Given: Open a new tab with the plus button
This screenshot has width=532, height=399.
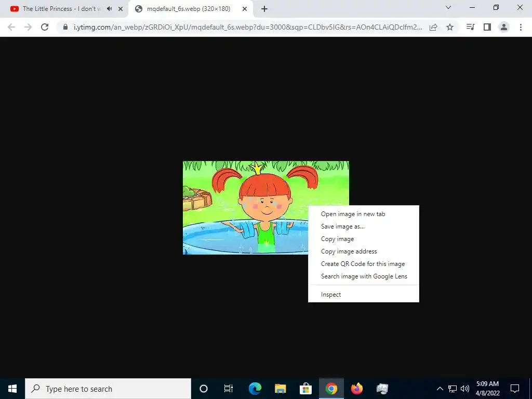Looking at the screenshot, I should [x=264, y=9].
